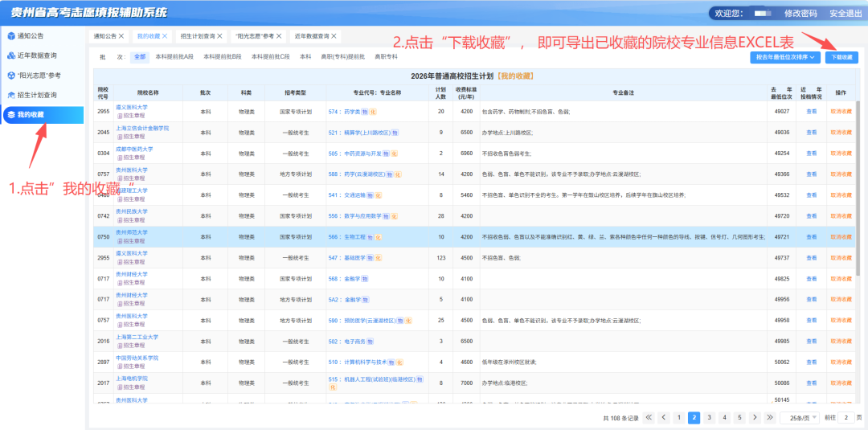This screenshot has height=430, width=868.
Task: Open the 贵州财经大学 link in 568 row
Action: click(x=132, y=275)
